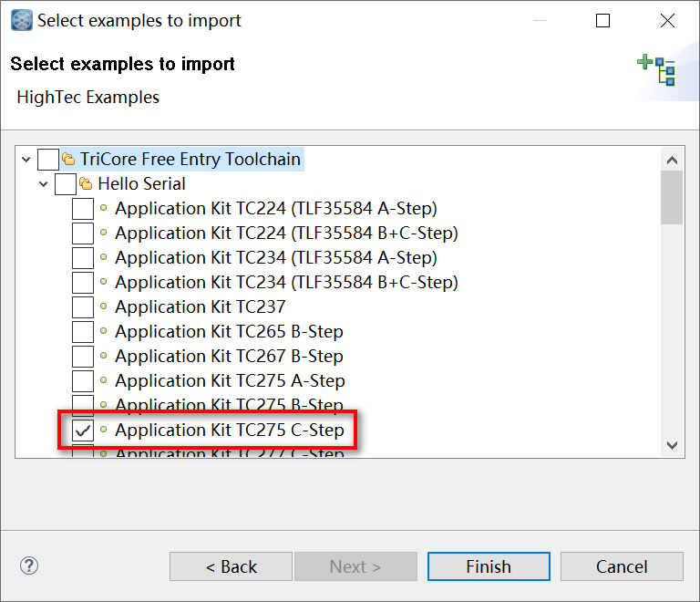700x602 pixels.
Task: Select Application Kit TC267 B-Step row text
Action: click(x=229, y=356)
